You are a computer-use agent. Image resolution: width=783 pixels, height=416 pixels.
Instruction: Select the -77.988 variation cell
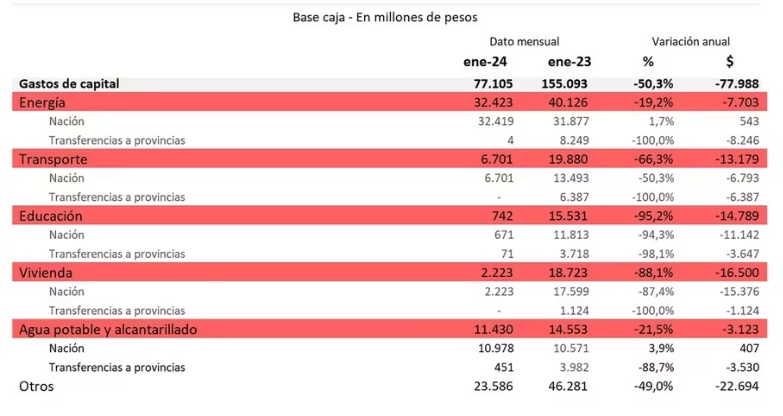click(740, 84)
